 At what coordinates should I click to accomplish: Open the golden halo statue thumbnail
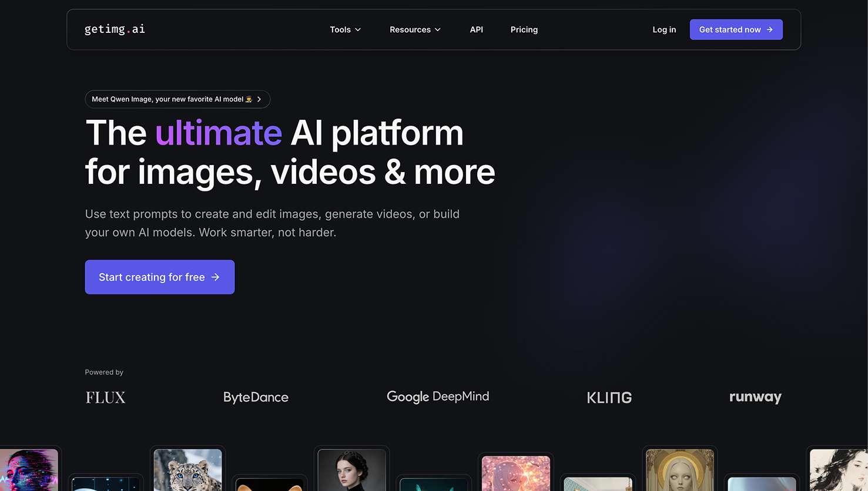pyautogui.click(x=680, y=470)
